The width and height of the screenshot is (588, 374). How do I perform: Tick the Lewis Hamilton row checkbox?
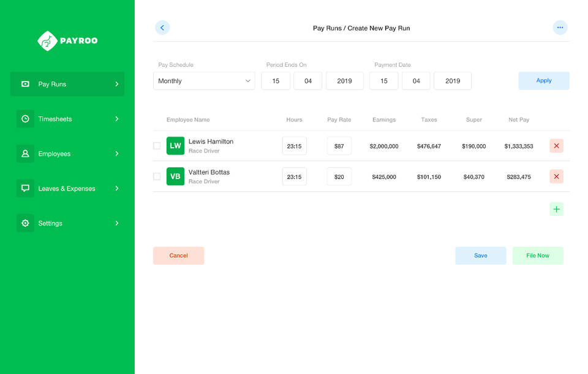[x=157, y=146]
